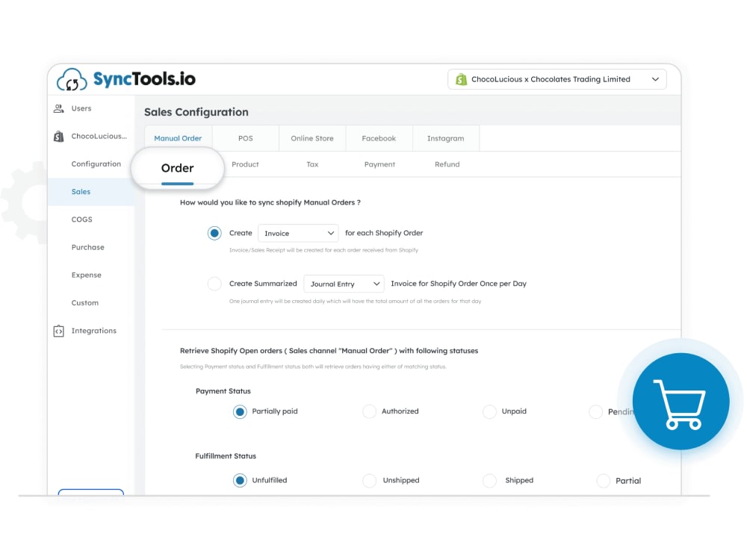This screenshot has width=747, height=560.
Task: Click the blue shopping cart icon
Action: point(681,402)
